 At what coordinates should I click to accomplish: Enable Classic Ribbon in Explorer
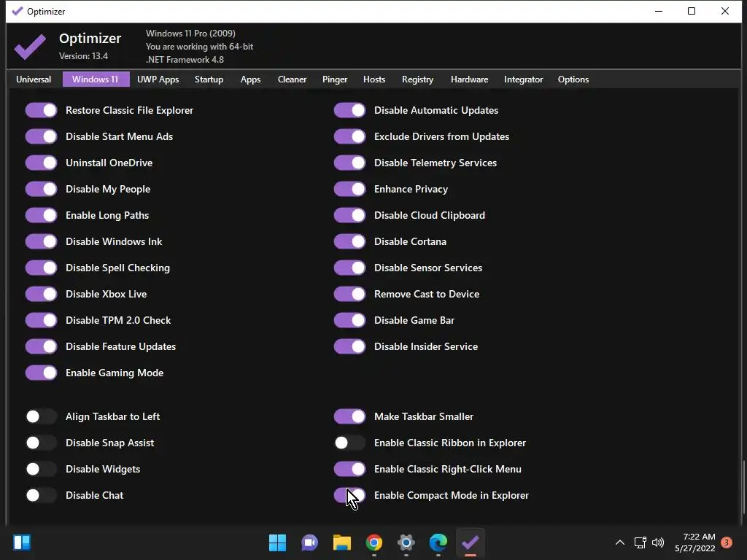tap(349, 443)
